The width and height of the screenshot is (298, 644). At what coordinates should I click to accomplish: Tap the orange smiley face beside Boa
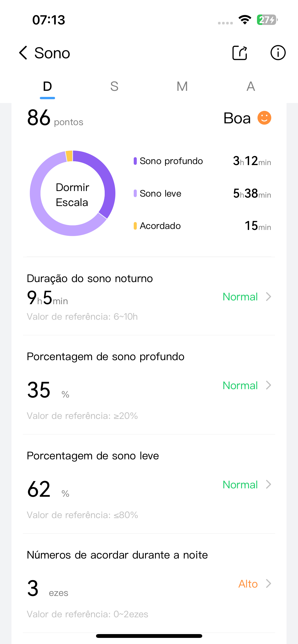264,118
